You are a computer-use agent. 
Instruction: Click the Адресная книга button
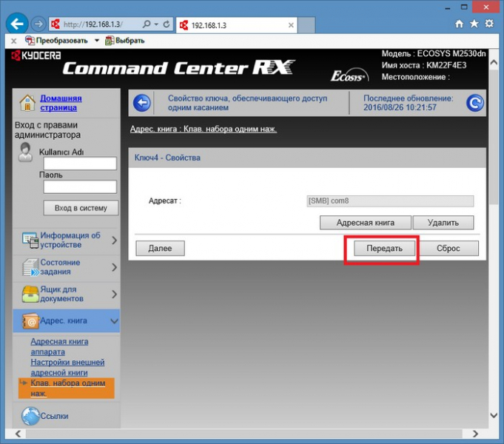click(365, 222)
